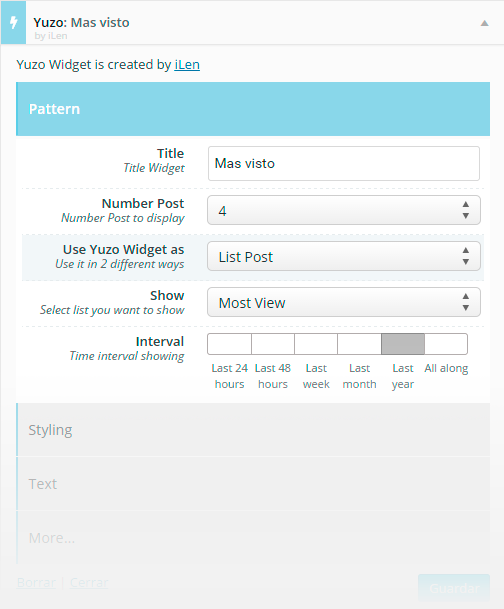Image resolution: width=504 pixels, height=609 pixels.
Task: Open the Use Yuzo Widget as dropdown
Action: point(344,256)
